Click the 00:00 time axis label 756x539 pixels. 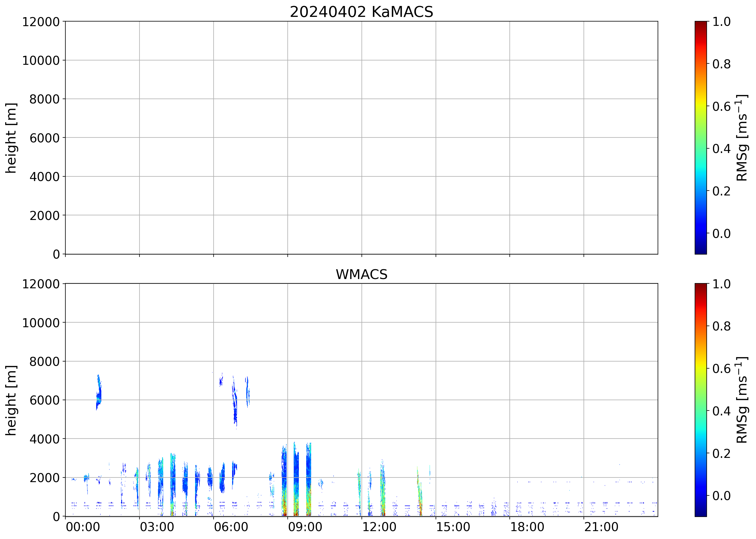click(x=83, y=527)
